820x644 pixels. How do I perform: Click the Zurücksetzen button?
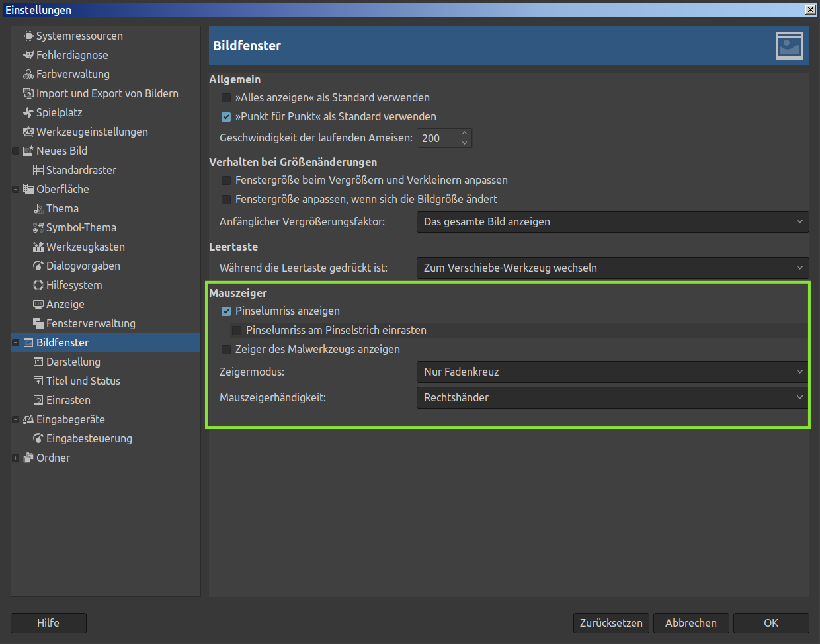coord(611,623)
